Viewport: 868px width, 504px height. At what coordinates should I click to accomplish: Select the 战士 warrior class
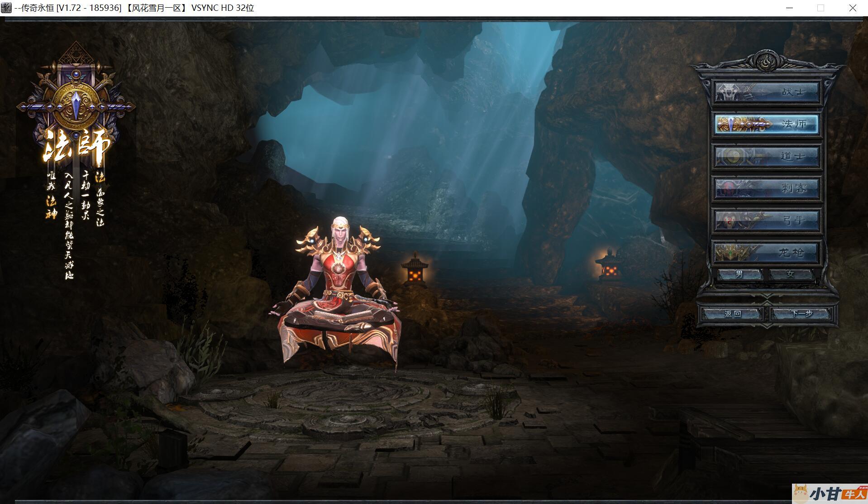point(767,92)
